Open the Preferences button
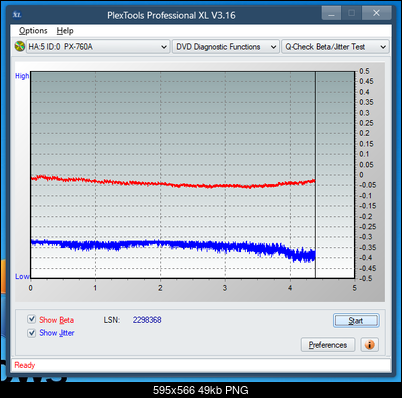This screenshot has height=398, width=402. tap(328, 345)
